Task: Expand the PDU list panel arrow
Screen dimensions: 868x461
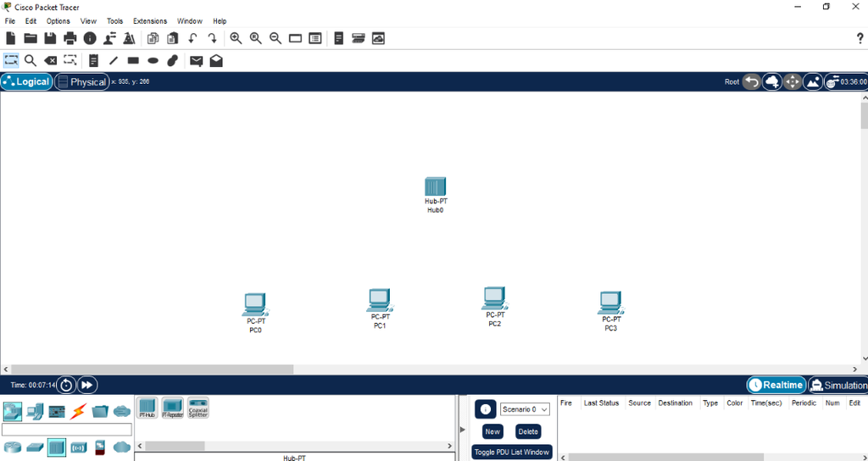Action: [x=463, y=430]
